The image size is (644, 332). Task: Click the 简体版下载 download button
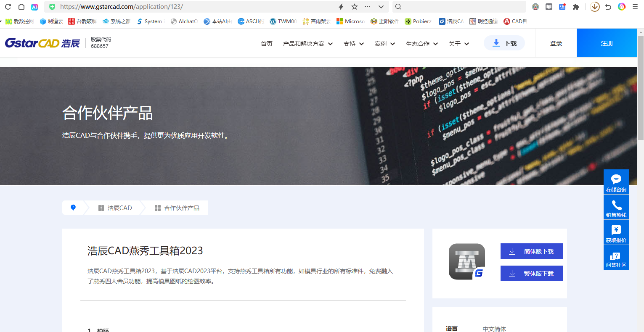(532, 251)
